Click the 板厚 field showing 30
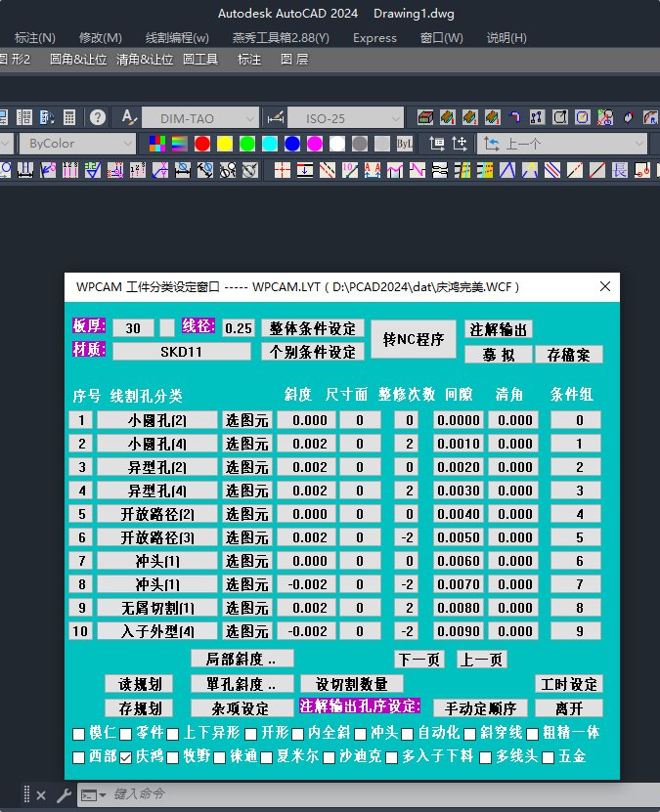This screenshot has width=660, height=812. 133,328
